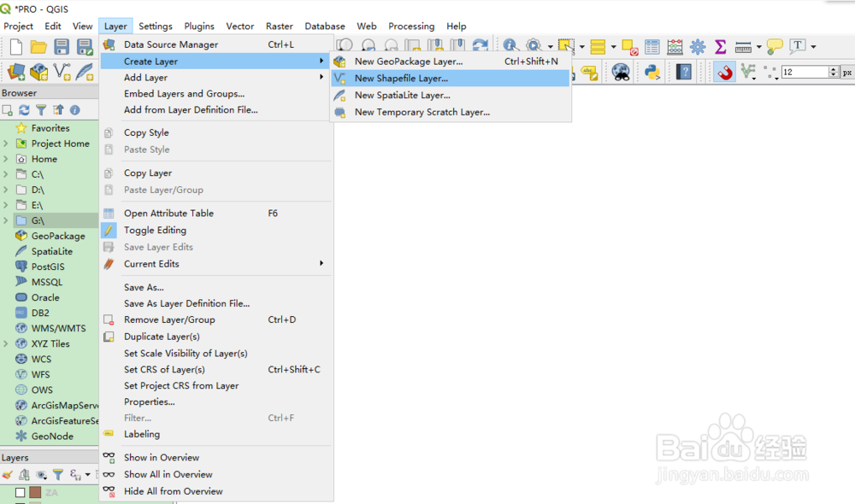This screenshot has width=855, height=504.
Task: Click the Open Layer Styling panel brush icon
Action: (x=7, y=475)
